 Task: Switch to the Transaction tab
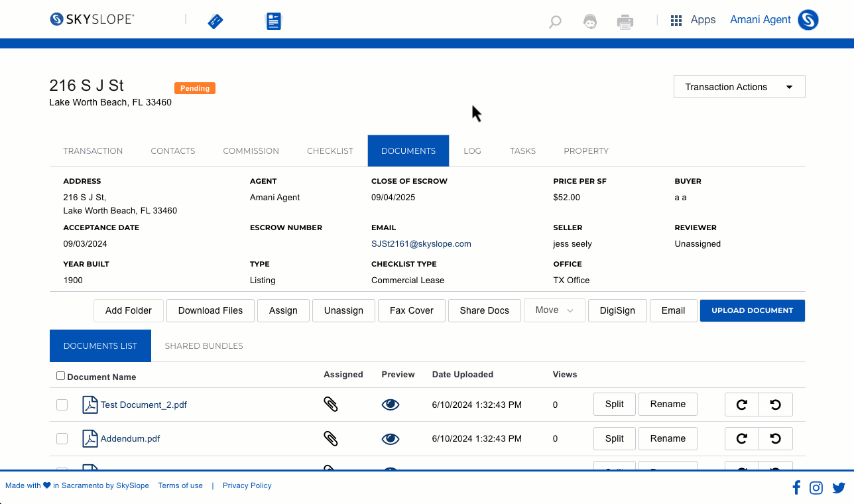click(x=93, y=151)
